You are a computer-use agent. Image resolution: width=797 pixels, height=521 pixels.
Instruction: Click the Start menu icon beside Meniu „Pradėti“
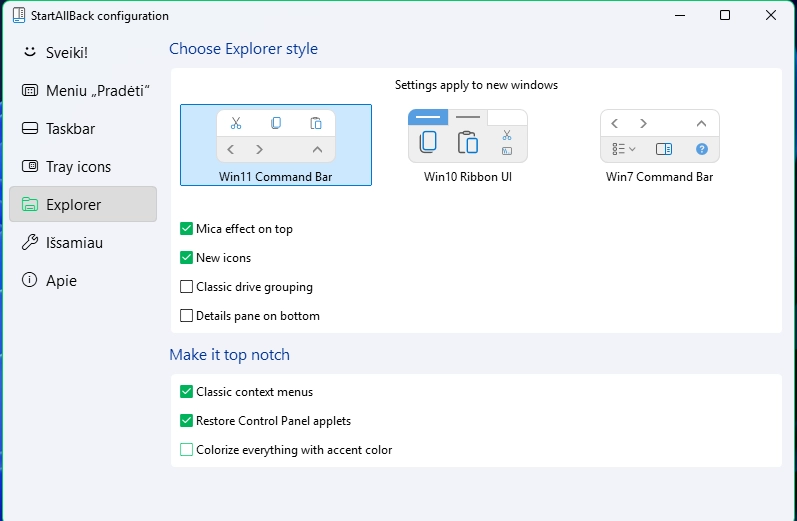(30, 90)
